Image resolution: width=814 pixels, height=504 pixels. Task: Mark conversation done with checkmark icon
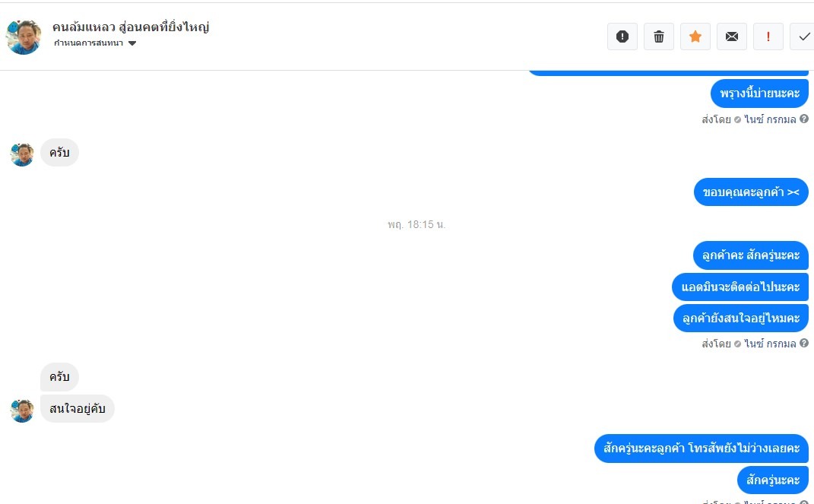tap(803, 36)
